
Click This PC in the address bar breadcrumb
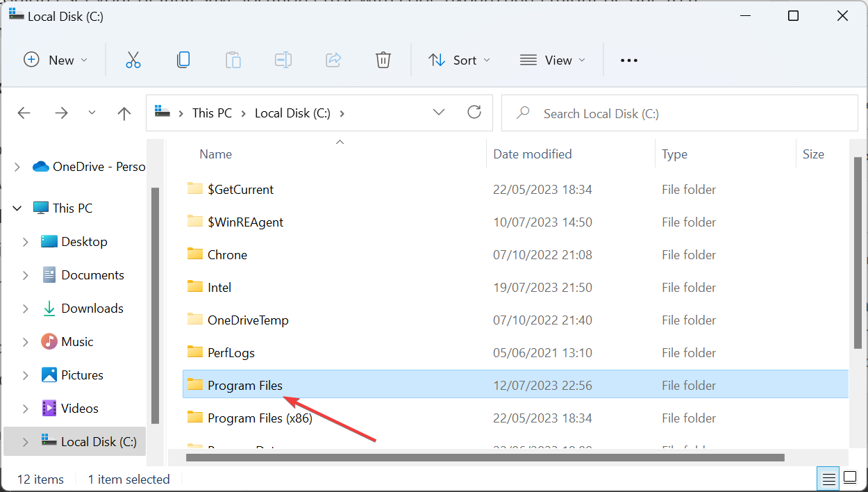pyautogui.click(x=212, y=113)
